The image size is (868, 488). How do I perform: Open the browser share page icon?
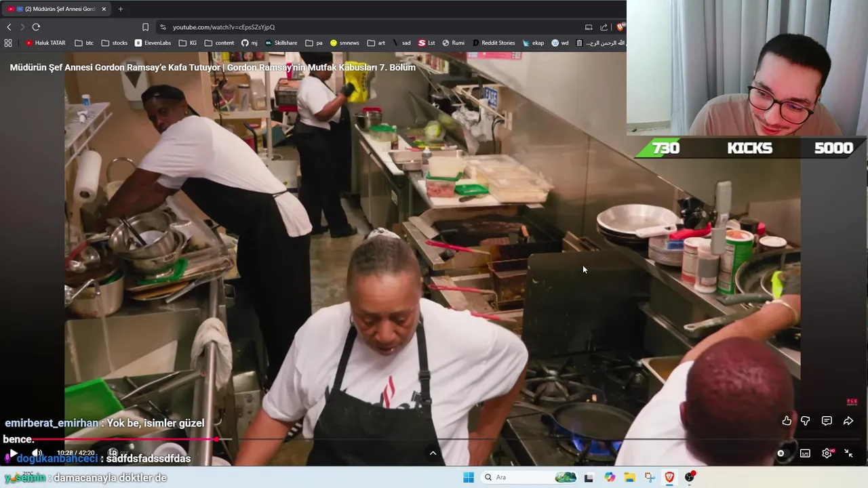[x=604, y=27]
